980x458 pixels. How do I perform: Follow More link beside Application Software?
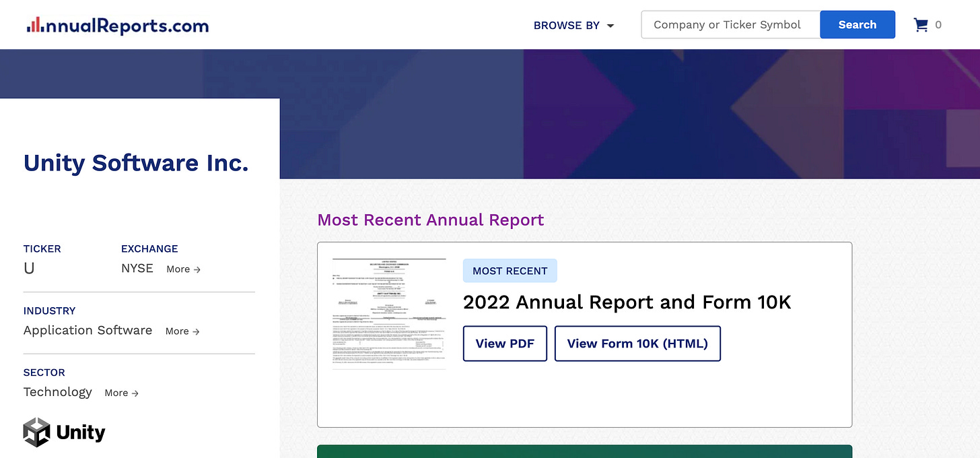[x=182, y=331]
